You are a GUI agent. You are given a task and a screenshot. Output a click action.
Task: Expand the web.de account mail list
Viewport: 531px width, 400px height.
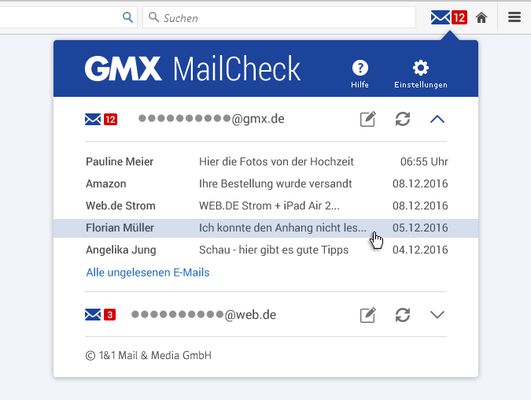437,315
